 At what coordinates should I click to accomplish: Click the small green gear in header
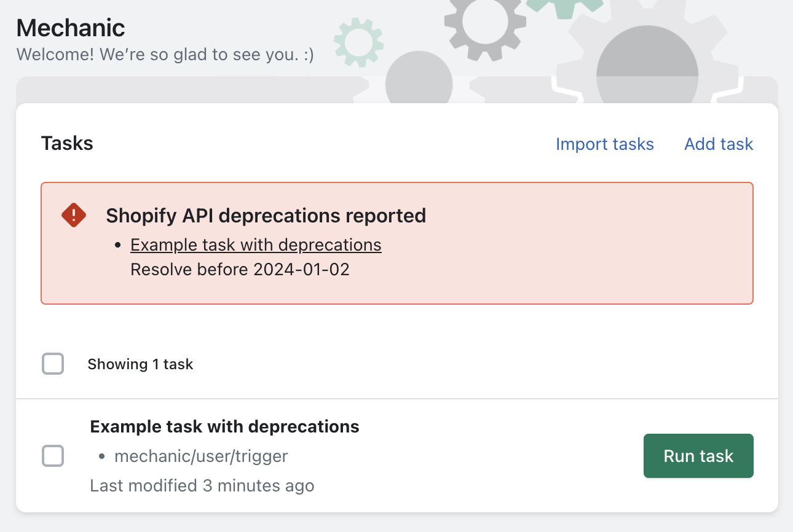[x=358, y=42]
